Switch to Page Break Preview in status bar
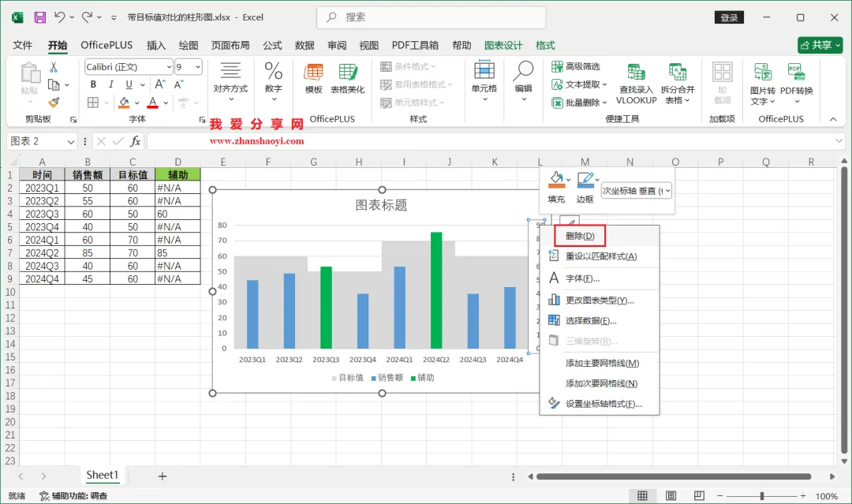 (x=699, y=495)
